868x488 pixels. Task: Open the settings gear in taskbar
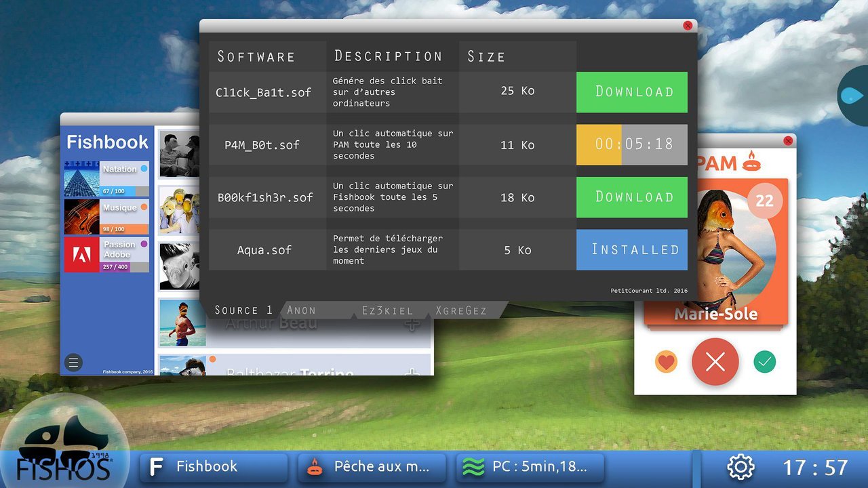(741, 467)
